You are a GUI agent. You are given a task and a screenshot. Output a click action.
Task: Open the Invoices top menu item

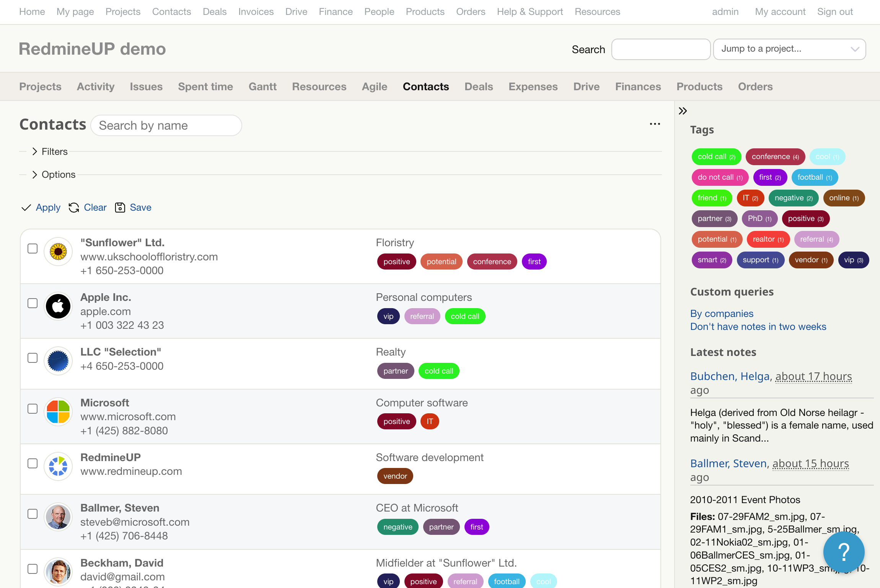(x=256, y=12)
